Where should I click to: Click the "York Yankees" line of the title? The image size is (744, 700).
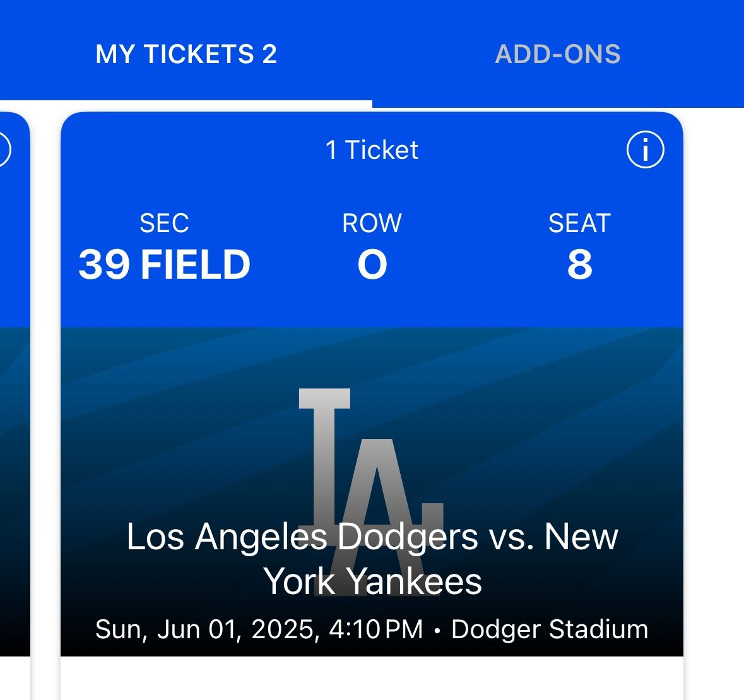(x=372, y=581)
